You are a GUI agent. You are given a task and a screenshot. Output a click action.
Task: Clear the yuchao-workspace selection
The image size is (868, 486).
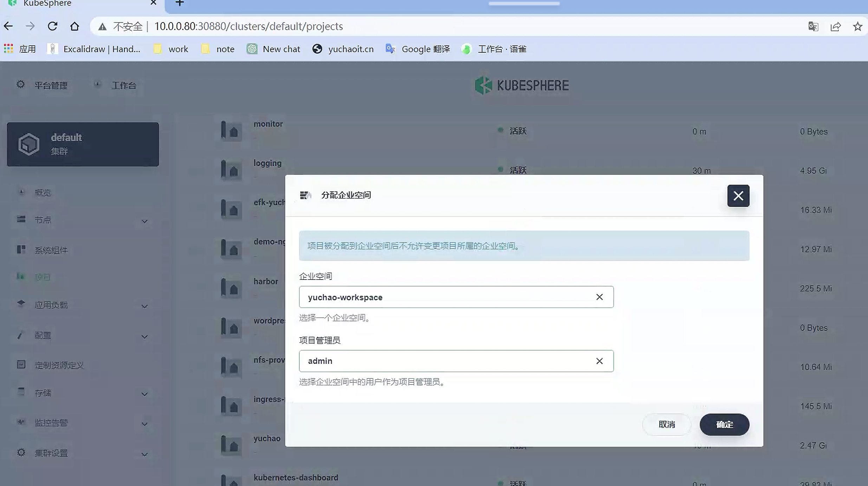pos(599,297)
